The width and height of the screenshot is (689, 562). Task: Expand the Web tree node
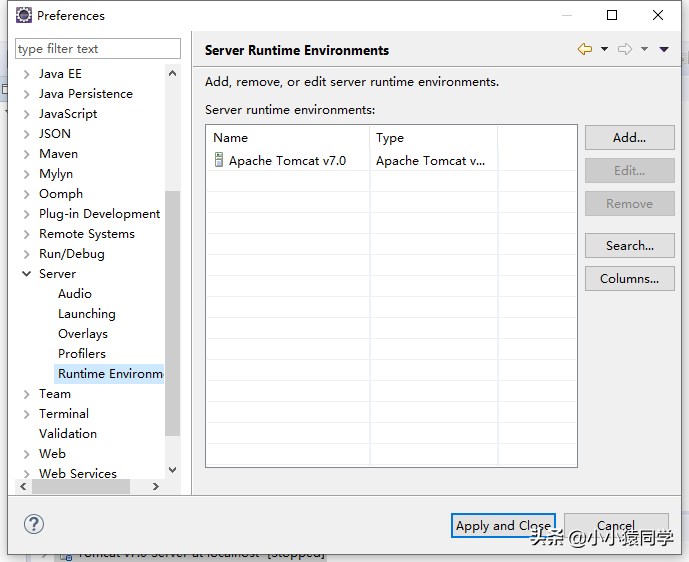coord(27,454)
